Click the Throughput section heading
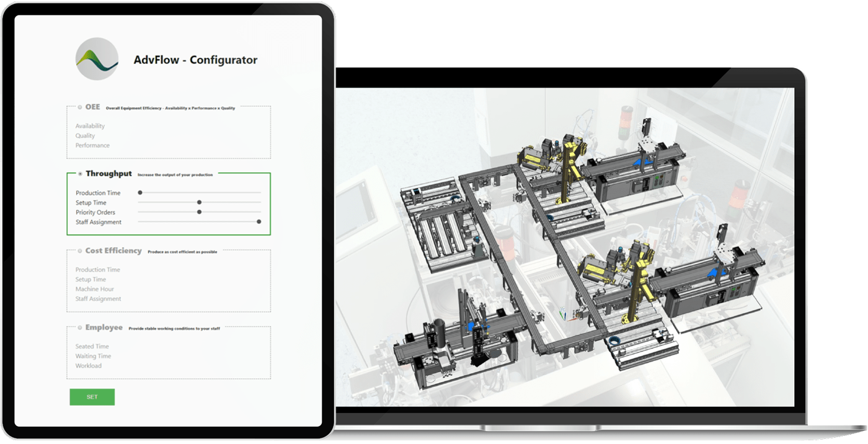 click(108, 174)
